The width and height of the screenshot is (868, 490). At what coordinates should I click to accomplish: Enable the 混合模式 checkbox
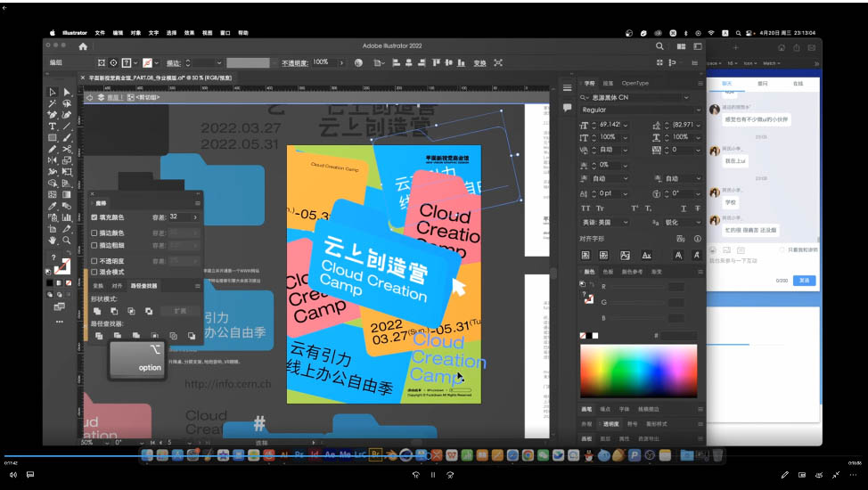coord(94,272)
